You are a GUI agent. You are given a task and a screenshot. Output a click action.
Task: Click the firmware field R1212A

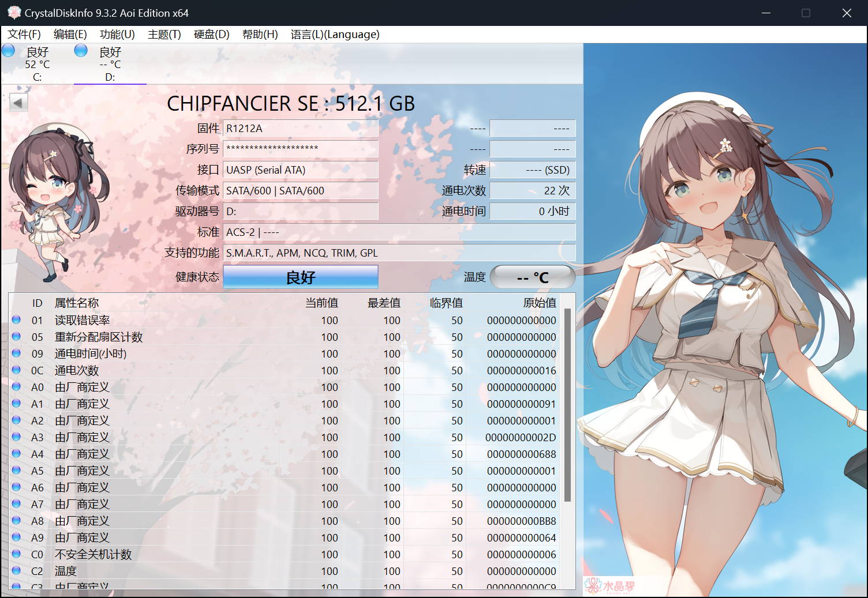[x=301, y=129]
